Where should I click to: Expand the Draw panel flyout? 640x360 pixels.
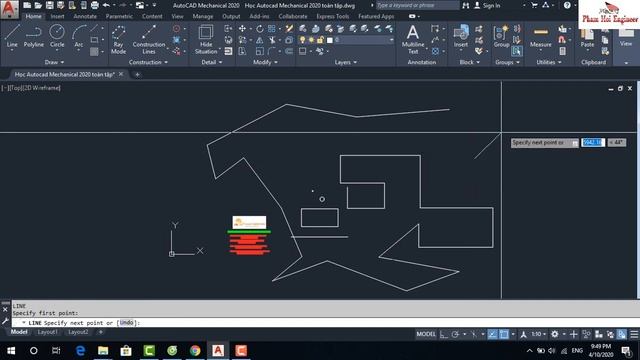(54, 62)
